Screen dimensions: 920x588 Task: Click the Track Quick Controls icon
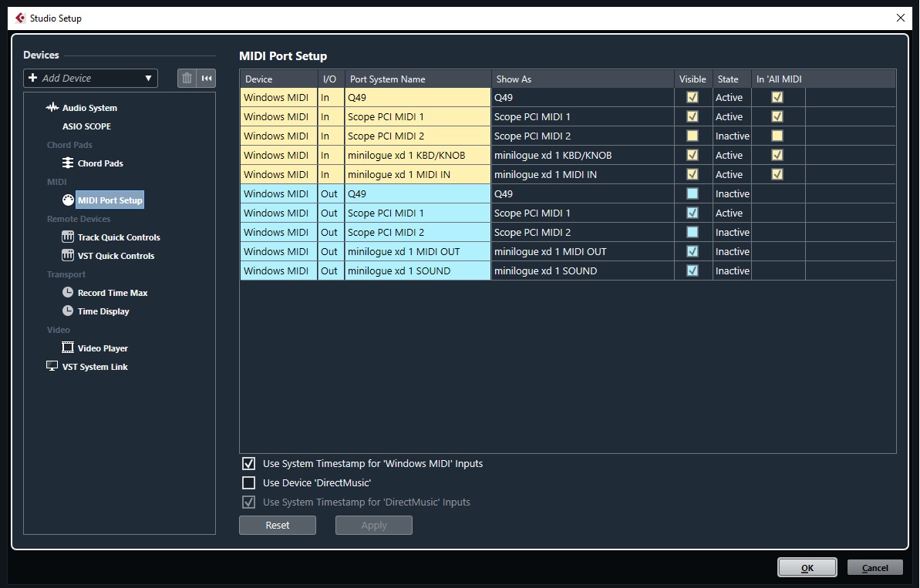(68, 237)
